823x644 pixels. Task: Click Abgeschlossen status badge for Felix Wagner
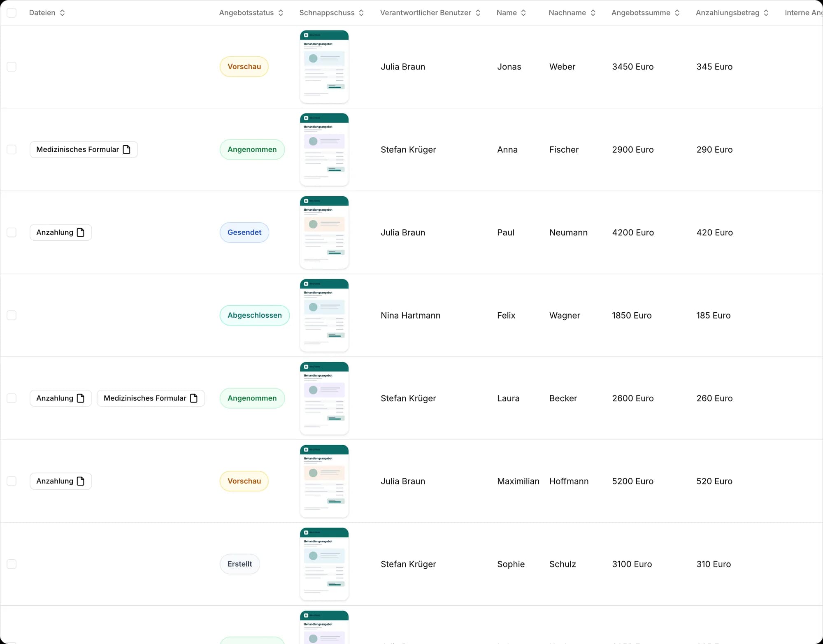click(255, 315)
